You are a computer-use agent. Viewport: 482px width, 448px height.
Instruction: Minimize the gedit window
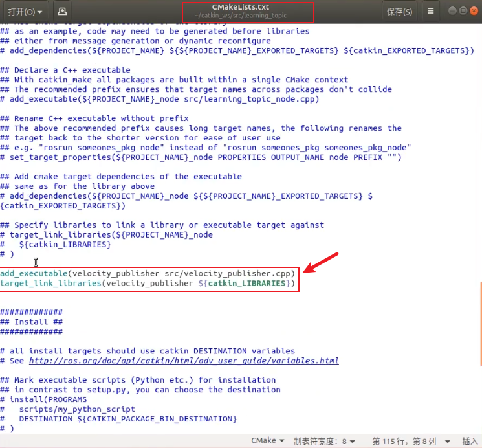pyautogui.click(x=452, y=11)
